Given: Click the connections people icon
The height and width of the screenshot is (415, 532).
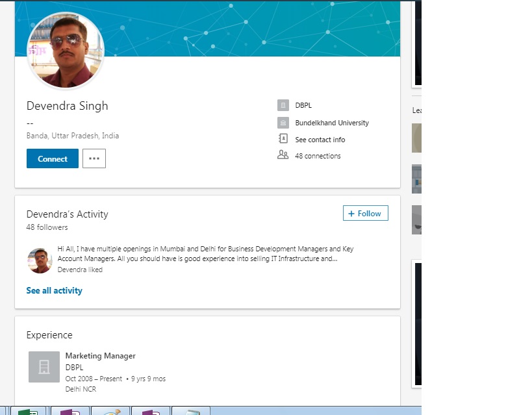Looking at the screenshot, I should pos(283,155).
